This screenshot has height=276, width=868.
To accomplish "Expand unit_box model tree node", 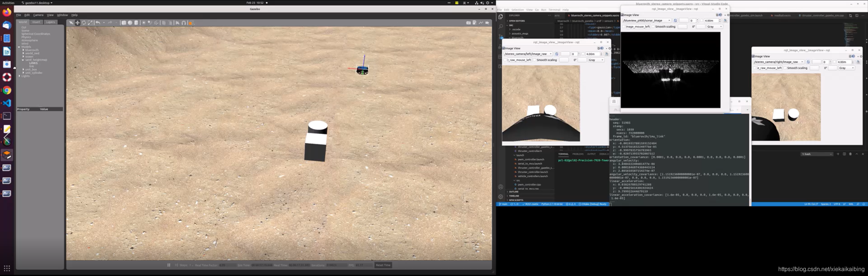I will pos(23,69).
